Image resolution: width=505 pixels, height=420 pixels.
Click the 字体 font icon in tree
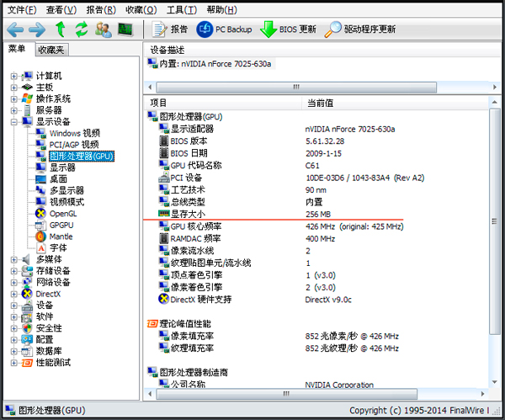[x=40, y=248]
